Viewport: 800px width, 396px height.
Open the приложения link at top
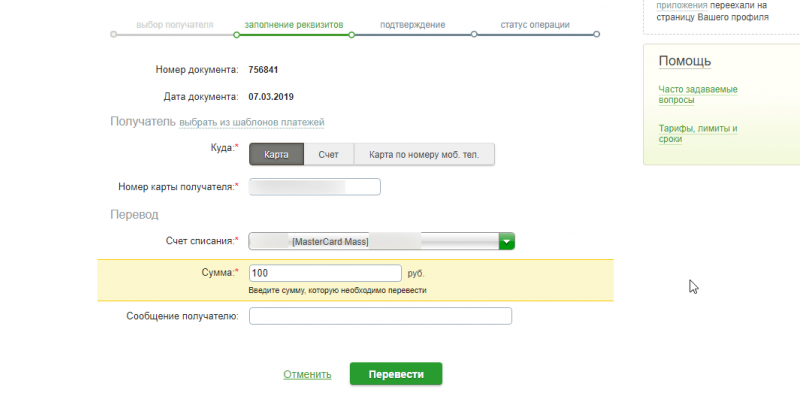click(x=682, y=6)
